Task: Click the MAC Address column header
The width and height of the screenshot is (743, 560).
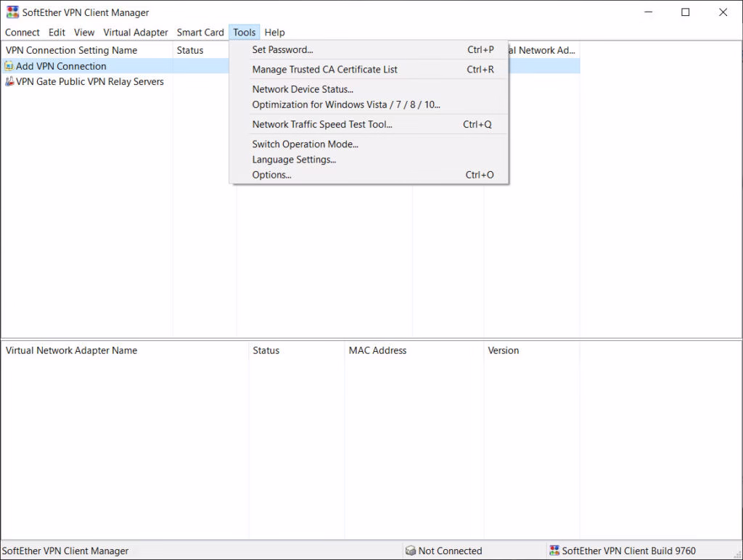Action: tap(414, 350)
